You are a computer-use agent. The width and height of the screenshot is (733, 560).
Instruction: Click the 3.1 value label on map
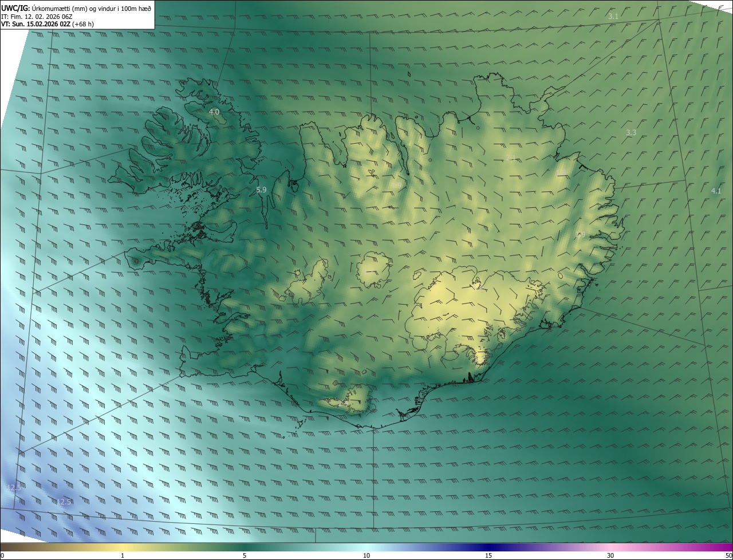pyautogui.click(x=613, y=17)
